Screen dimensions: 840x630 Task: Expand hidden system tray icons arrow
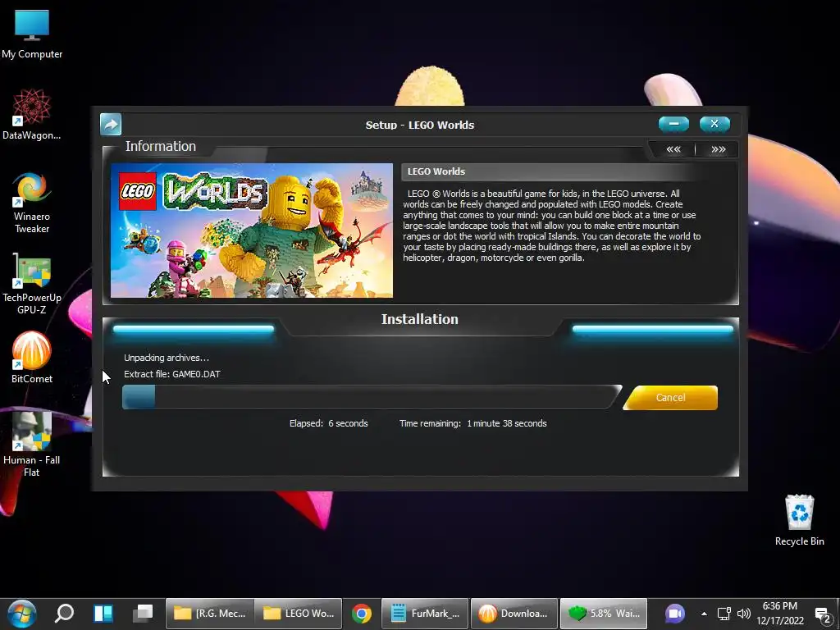[704, 614]
